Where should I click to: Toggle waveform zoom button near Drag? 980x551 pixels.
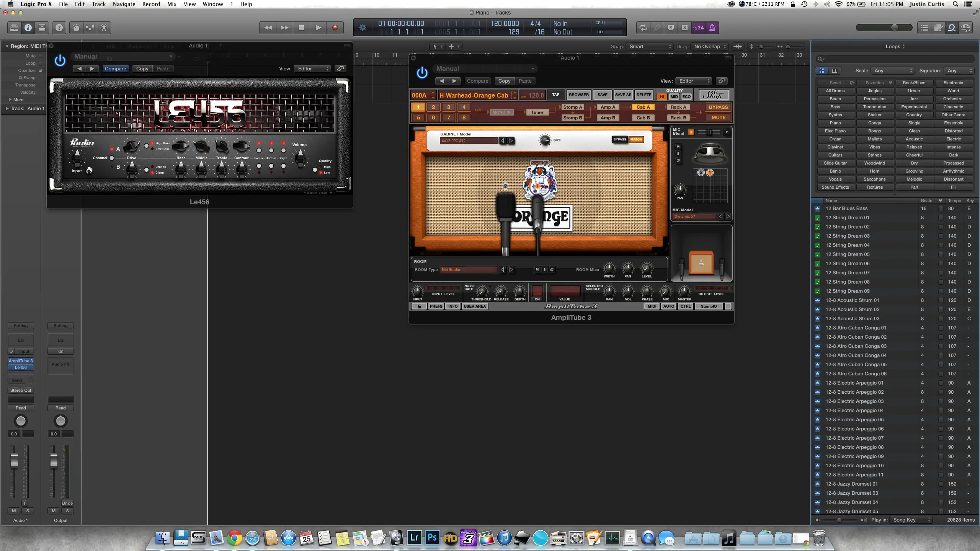(738, 46)
